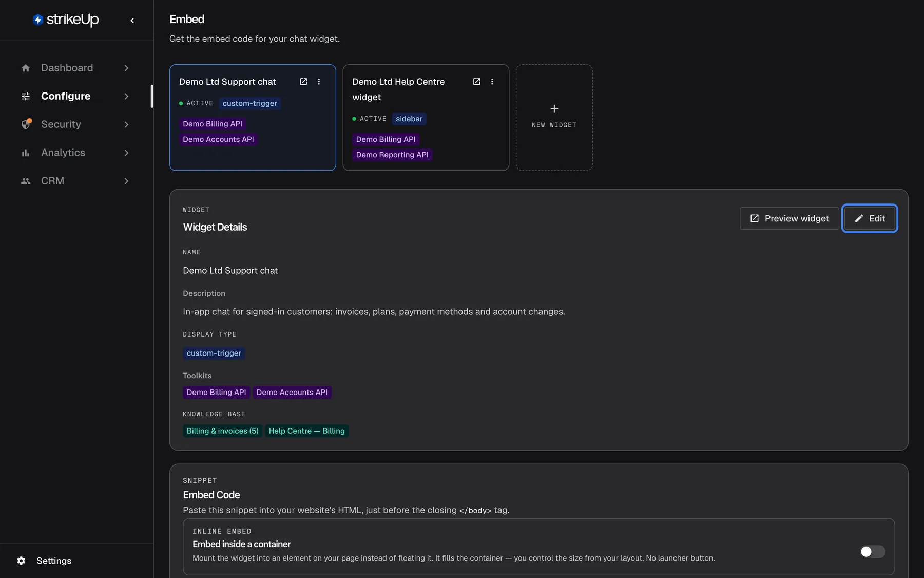Click the sidebar tag on Help Centre card
The image size is (924, 578).
pyautogui.click(x=409, y=119)
